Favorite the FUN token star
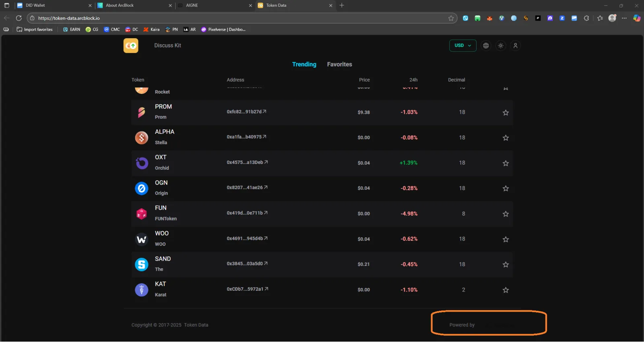 pyautogui.click(x=506, y=214)
